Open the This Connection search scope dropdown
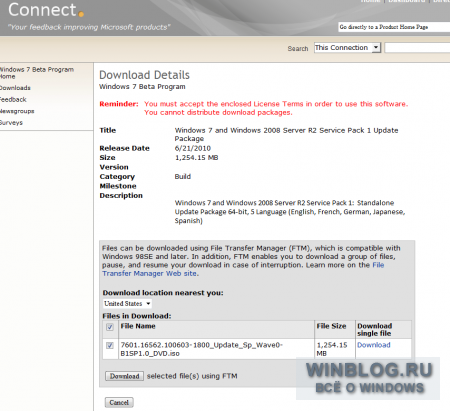The width and height of the screenshot is (450, 411). 347,48
